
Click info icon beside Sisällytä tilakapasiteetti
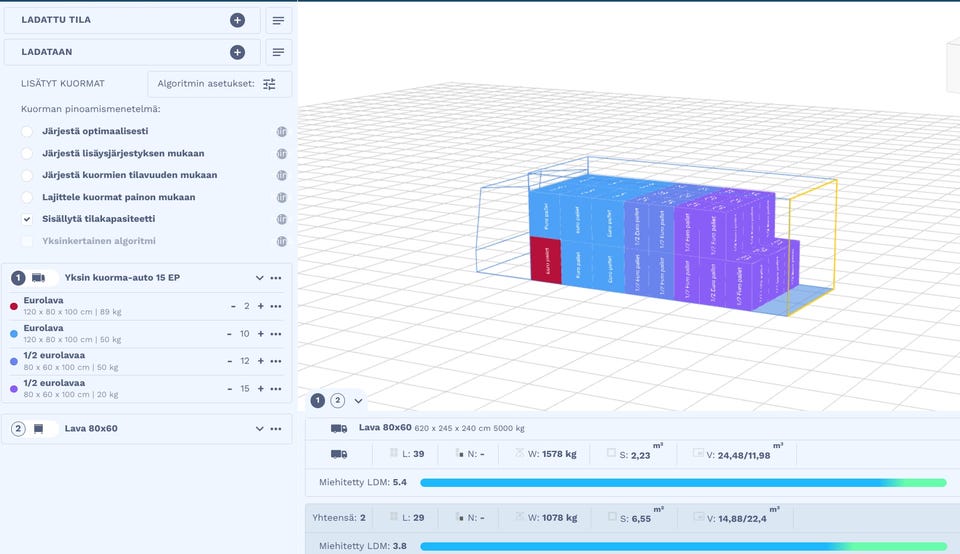point(281,219)
